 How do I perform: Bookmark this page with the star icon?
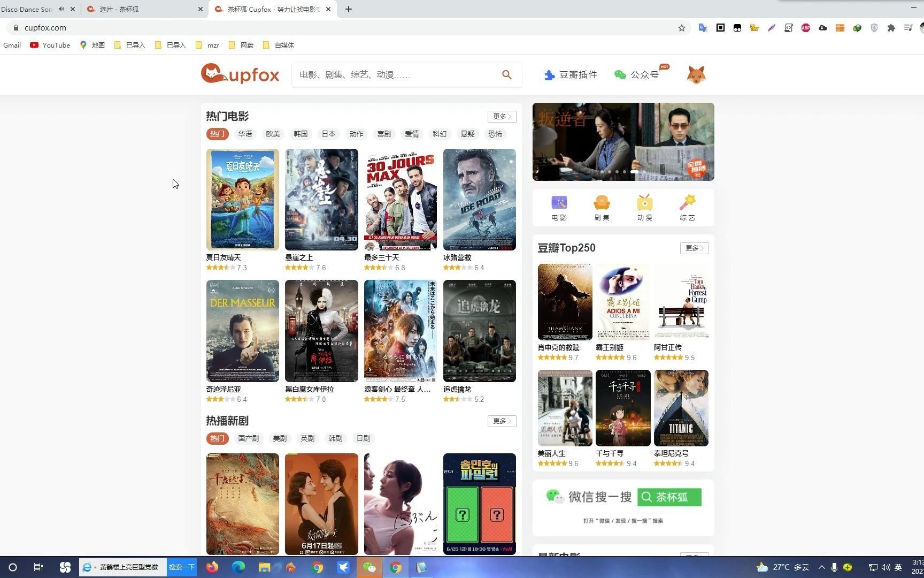(x=682, y=28)
